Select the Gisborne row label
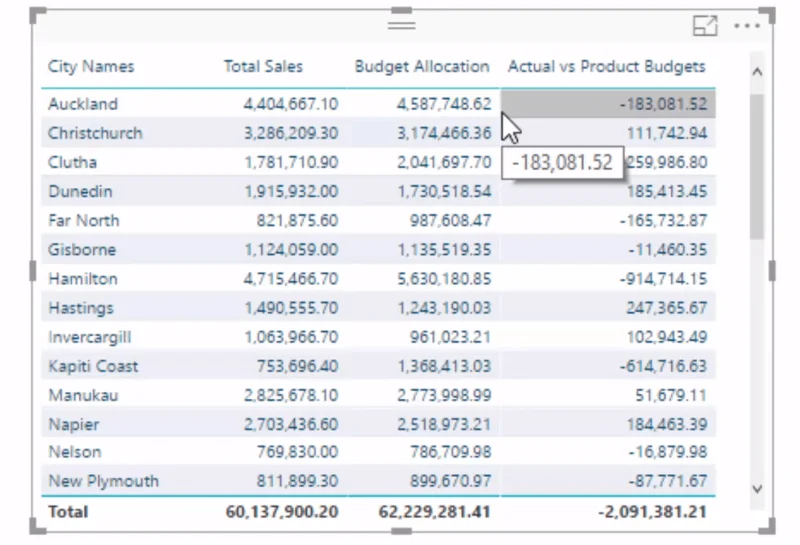 click(x=82, y=250)
